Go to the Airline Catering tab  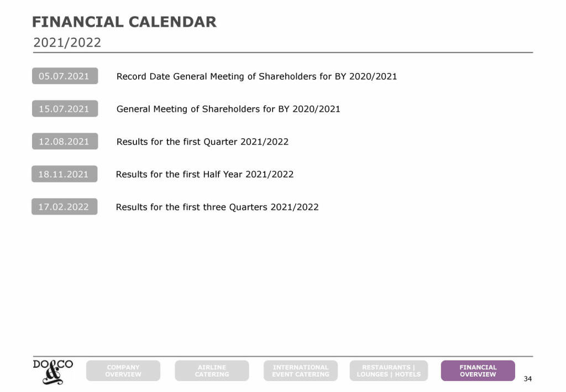click(x=212, y=371)
